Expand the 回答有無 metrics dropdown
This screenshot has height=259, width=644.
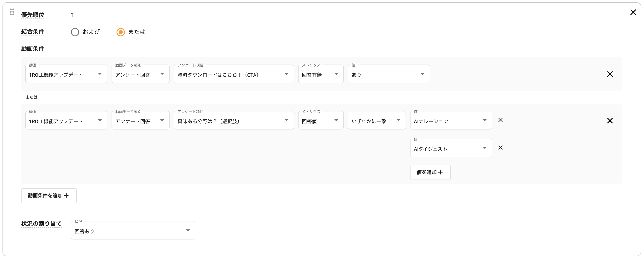(x=321, y=74)
